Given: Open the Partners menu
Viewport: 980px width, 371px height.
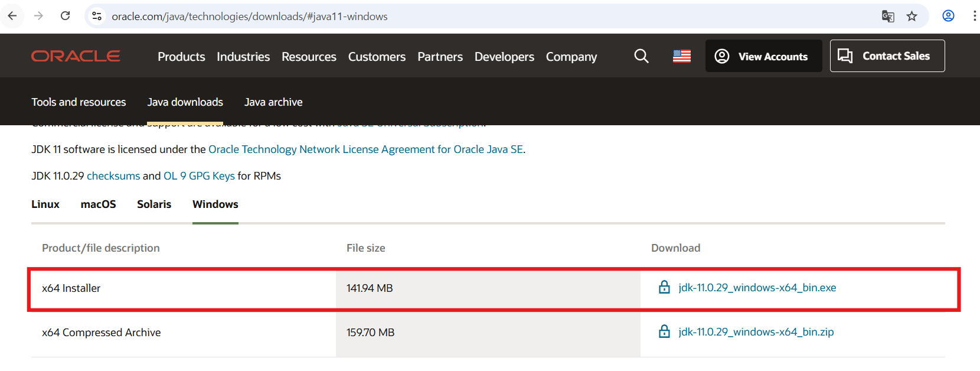Looking at the screenshot, I should [440, 57].
